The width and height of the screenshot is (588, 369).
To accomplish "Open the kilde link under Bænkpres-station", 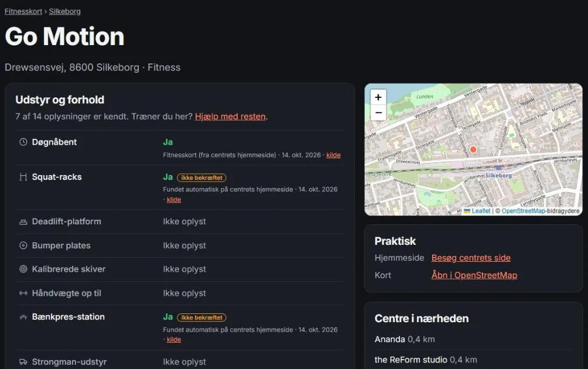I will (173, 339).
